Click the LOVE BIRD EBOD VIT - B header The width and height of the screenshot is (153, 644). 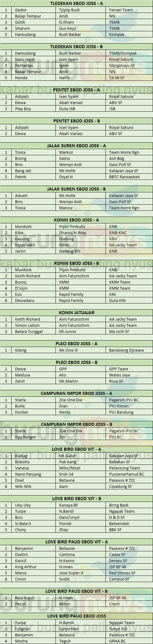pyautogui.click(x=76, y=499)
